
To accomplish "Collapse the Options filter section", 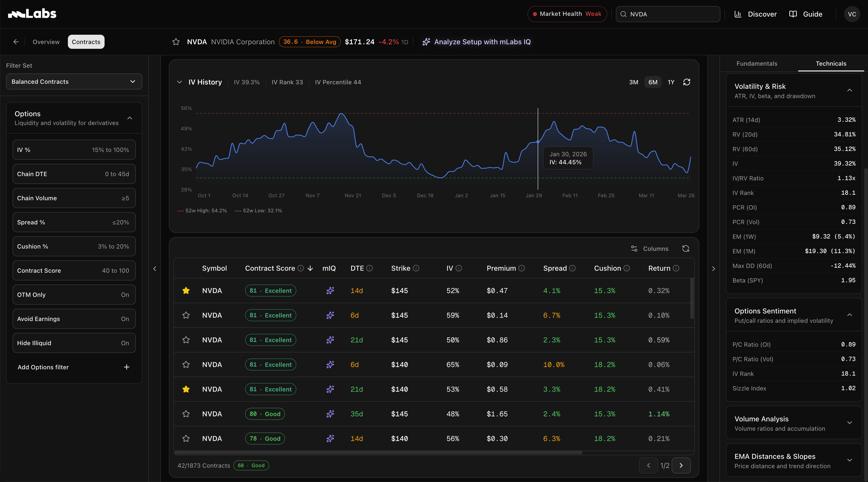I will coord(130,118).
